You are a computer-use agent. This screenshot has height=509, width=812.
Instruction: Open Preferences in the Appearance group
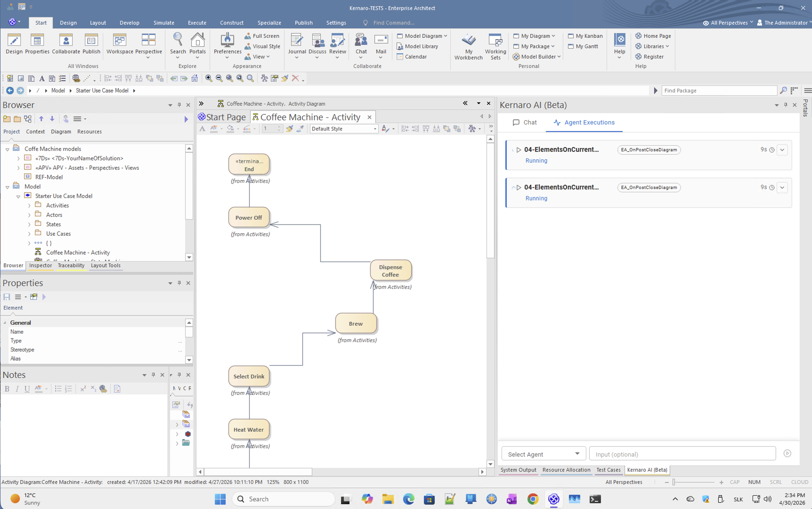227,45
